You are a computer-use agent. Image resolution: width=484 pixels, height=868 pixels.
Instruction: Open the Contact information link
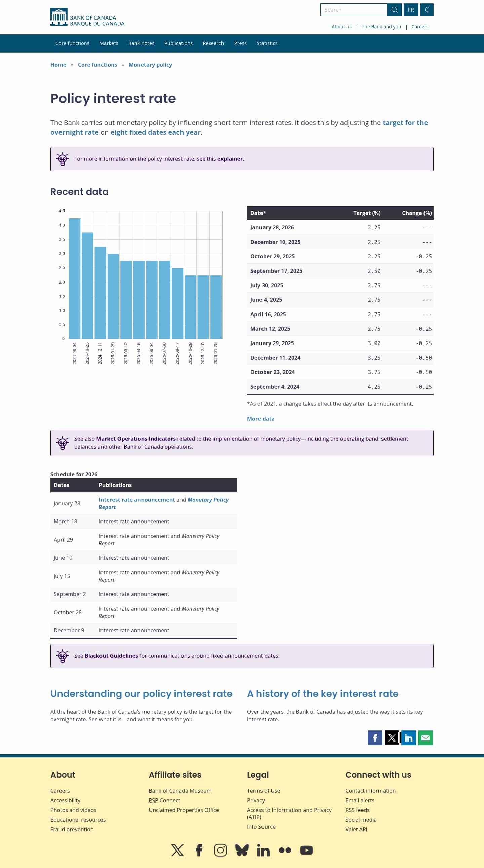tap(370, 791)
